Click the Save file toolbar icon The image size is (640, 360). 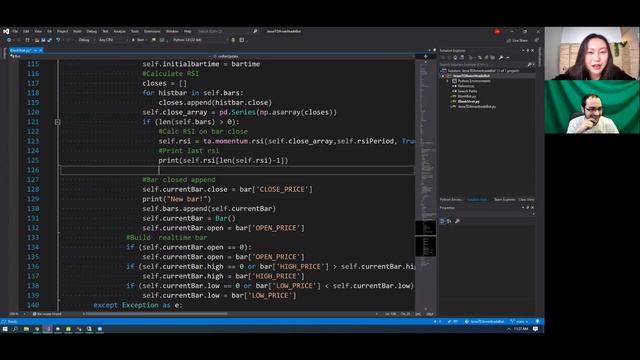coord(43,40)
